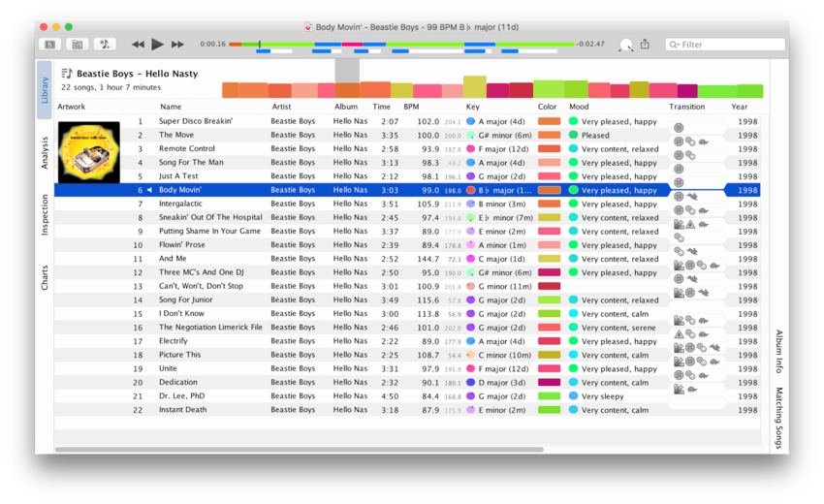Open the Inspection side tab
The image size is (824, 504).
[45, 215]
